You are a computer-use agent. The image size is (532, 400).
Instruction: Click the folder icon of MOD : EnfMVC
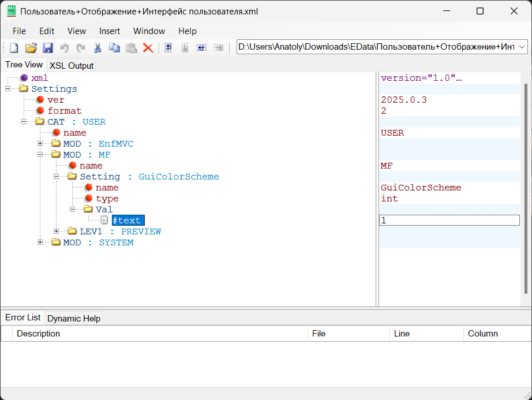(55, 143)
